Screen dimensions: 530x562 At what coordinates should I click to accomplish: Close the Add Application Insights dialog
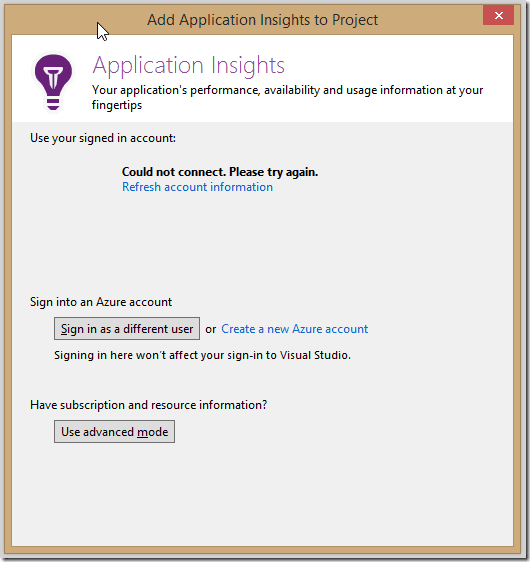(498, 15)
